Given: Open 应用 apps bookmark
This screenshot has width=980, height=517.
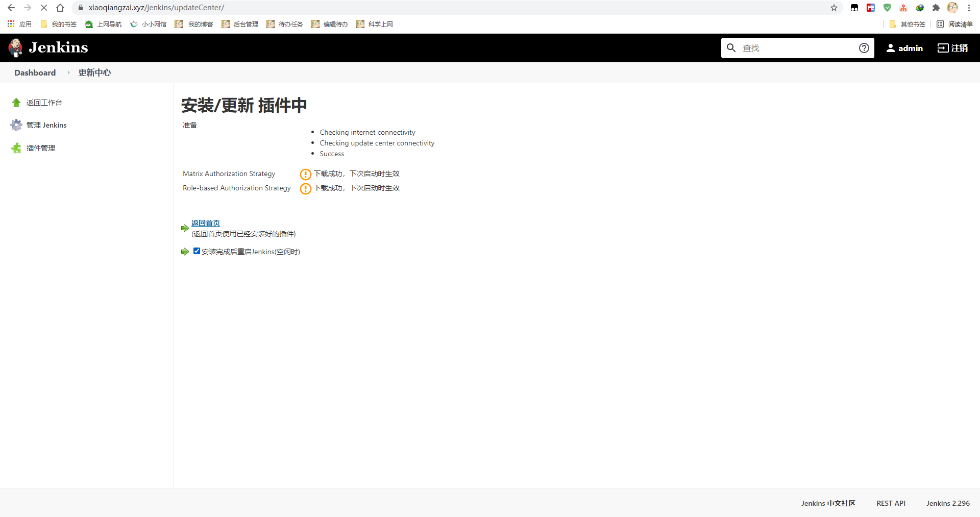Looking at the screenshot, I should click(19, 24).
